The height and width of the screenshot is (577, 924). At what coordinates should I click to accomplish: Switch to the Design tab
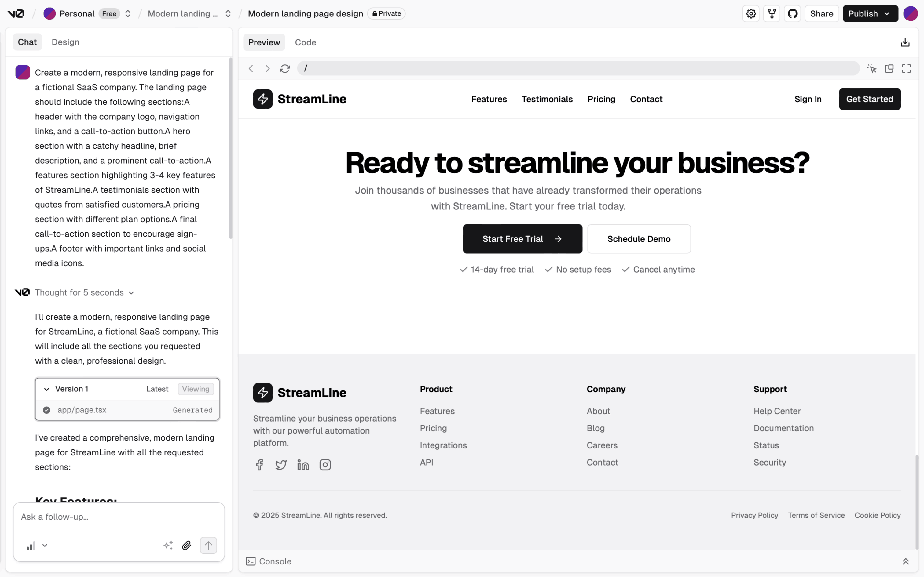(65, 42)
